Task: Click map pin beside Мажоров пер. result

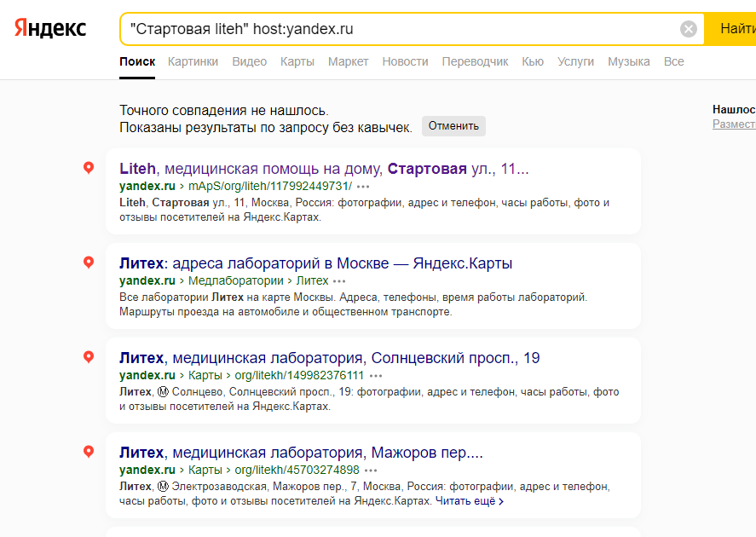Action: point(89,452)
